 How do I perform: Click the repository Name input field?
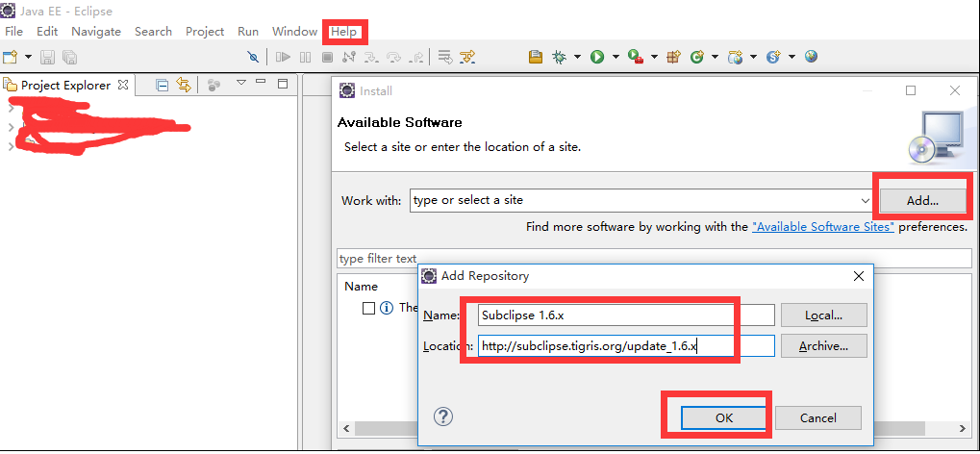tap(626, 315)
